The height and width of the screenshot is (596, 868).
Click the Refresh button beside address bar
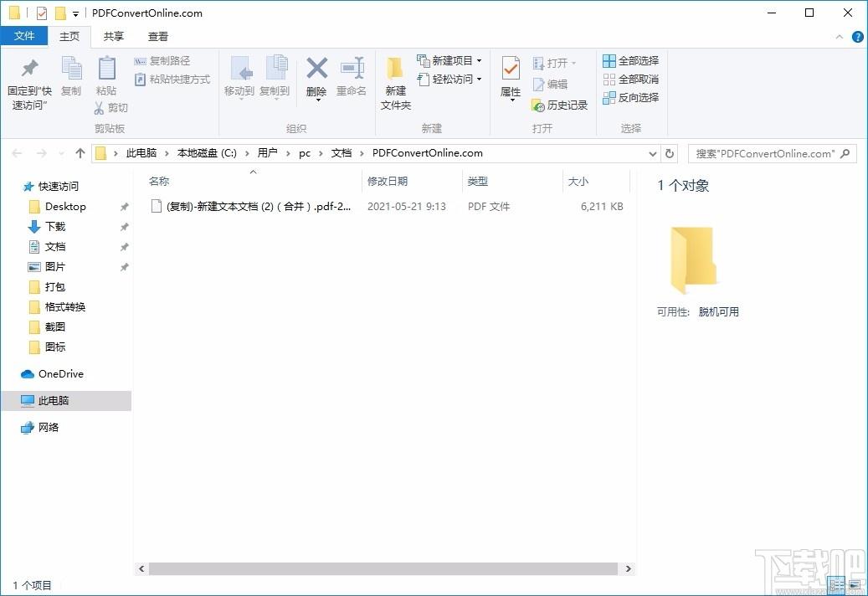670,153
